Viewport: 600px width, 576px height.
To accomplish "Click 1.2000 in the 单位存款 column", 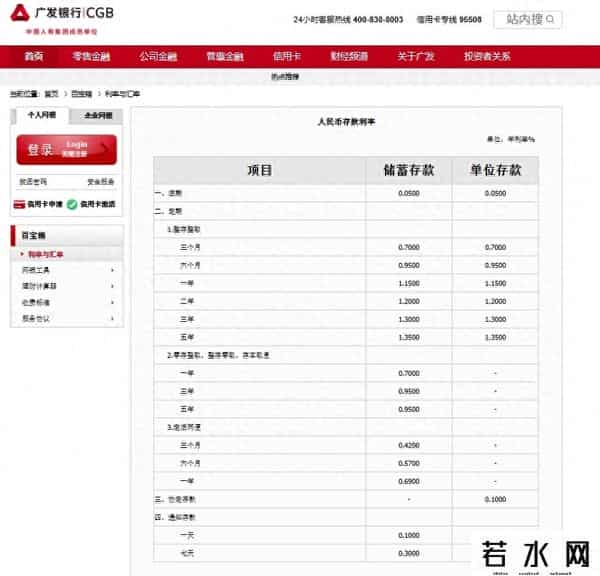I will [496, 301].
